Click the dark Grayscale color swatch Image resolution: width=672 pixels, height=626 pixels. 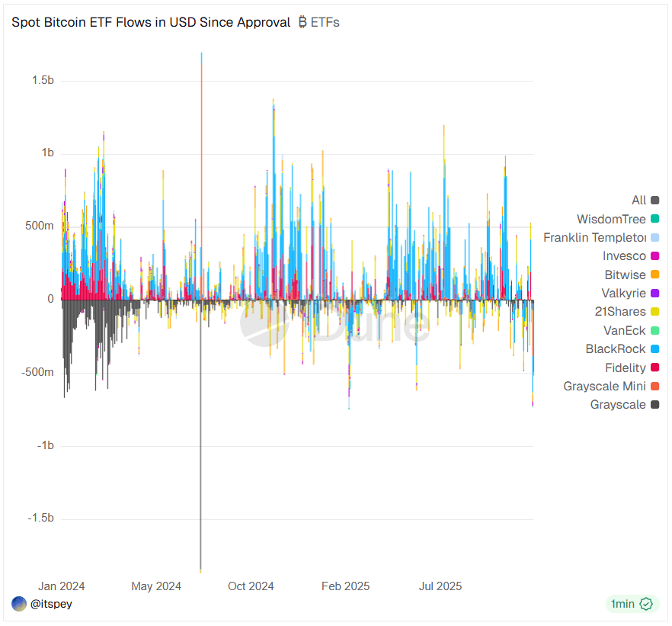pos(655,405)
